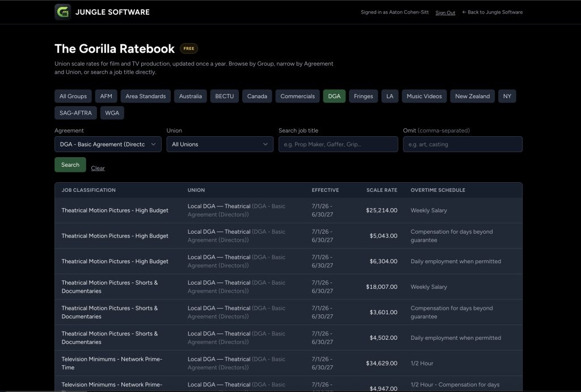Pick the NY group chip
The image size is (581, 392).
507,96
